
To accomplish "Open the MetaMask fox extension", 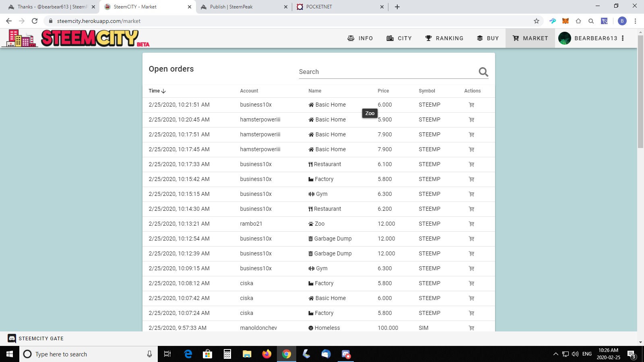I will click(566, 21).
